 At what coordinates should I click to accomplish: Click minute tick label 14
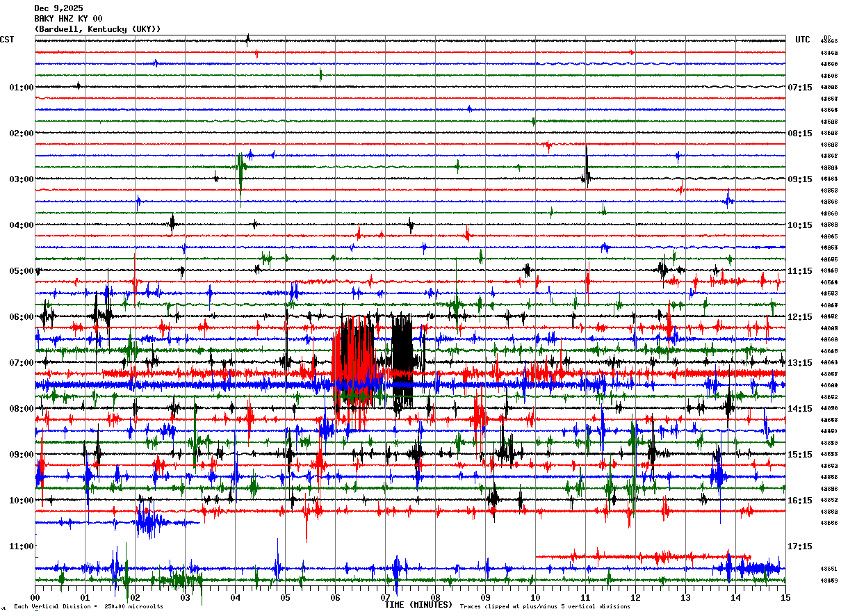coord(735,597)
